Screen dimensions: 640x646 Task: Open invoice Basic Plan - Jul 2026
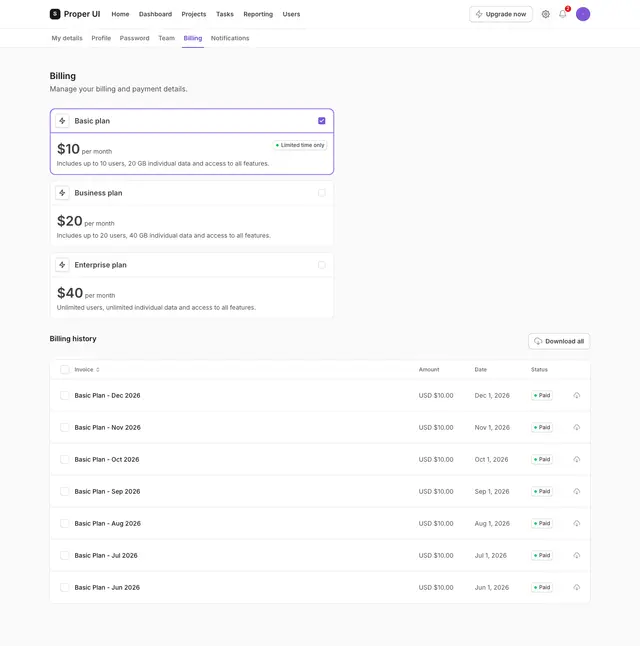click(x=106, y=555)
